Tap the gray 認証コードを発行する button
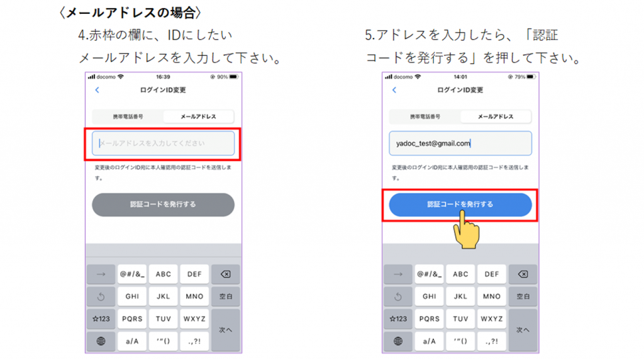Viewport: 644px width, 360px height. tap(163, 205)
